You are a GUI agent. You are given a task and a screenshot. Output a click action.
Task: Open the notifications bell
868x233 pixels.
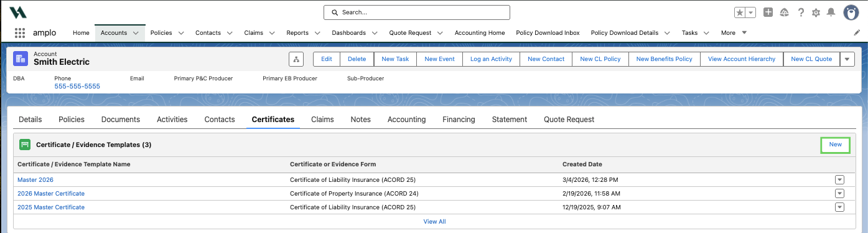tap(831, 12)
